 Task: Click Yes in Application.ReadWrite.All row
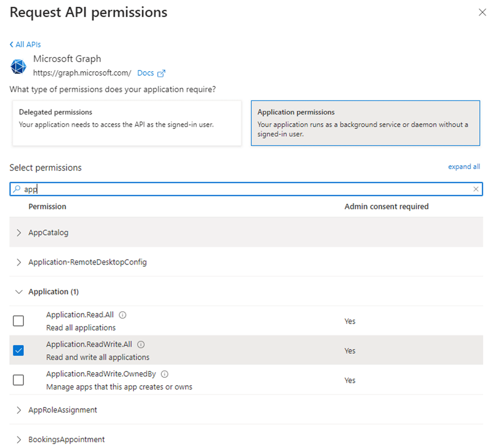pyautogui.click(x=350, y=351)
